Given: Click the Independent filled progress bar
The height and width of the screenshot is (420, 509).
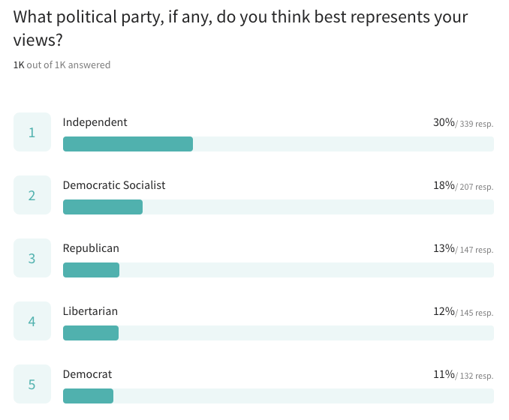Looking at the screenshot, I should click(x=128, y=144).
